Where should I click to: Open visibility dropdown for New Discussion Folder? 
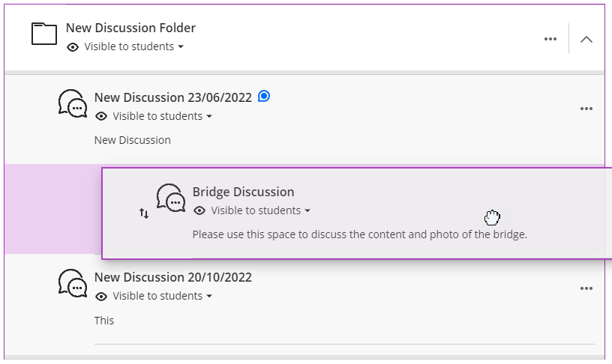(x=134, y=47)
